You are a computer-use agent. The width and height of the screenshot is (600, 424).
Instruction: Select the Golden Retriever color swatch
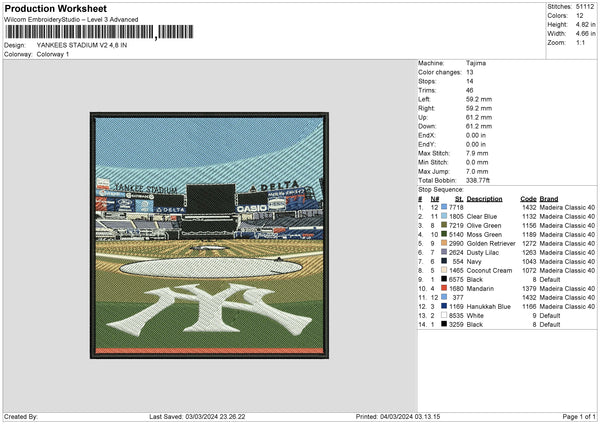444,243
